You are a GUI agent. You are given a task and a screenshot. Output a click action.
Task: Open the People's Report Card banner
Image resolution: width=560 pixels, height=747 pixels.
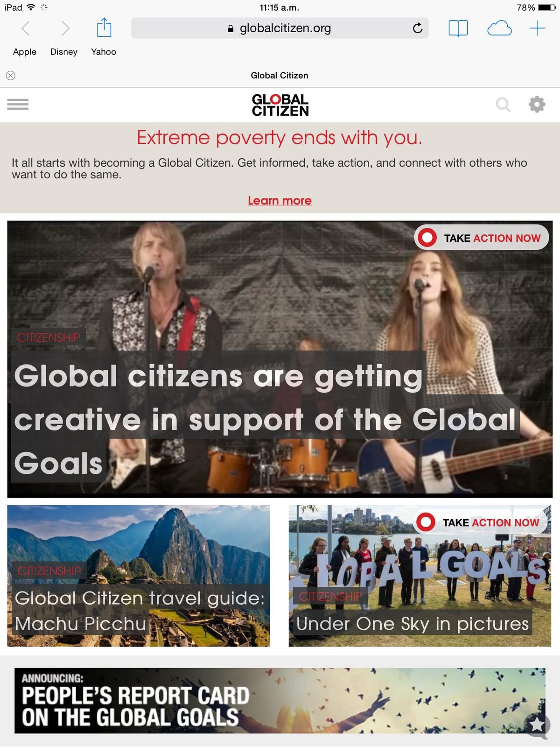click(280, 700)
